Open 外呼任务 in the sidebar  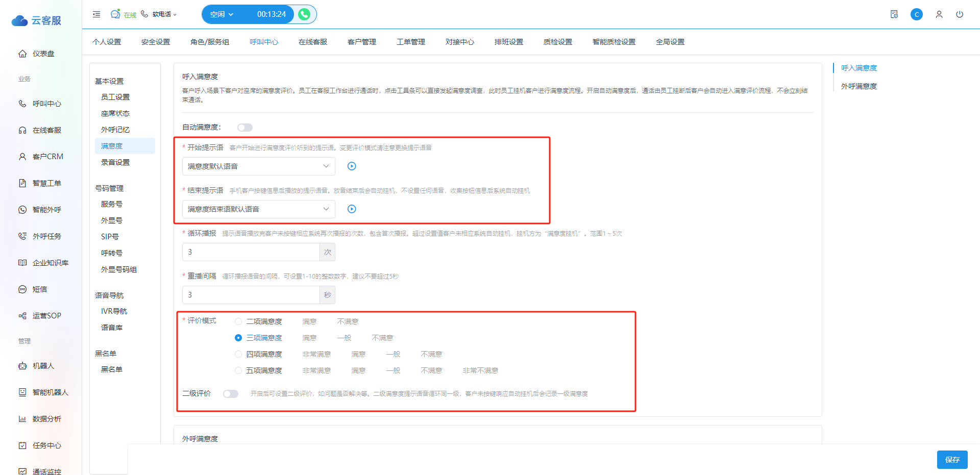(41, 236)
